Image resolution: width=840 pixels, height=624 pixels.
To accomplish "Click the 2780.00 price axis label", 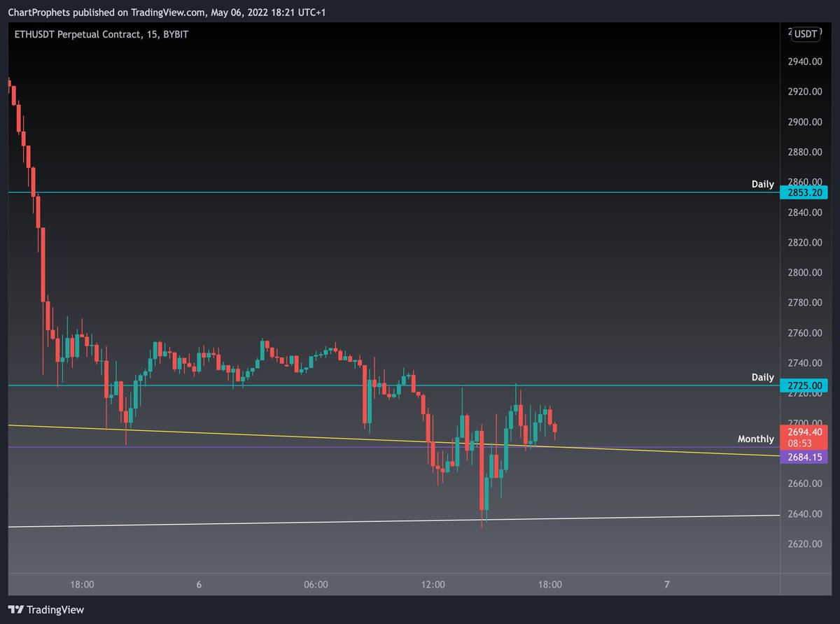I will tap(805, 302).
